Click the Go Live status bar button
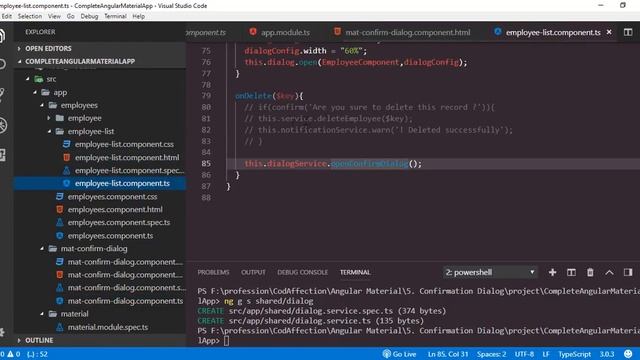Viewport: 640px width, 360px height. point(400,354)
